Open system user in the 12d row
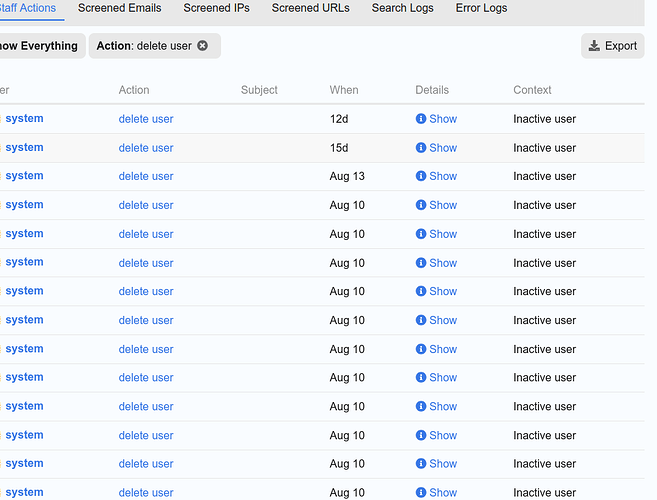This screenshot has width=657, height=500. [24, 119]
